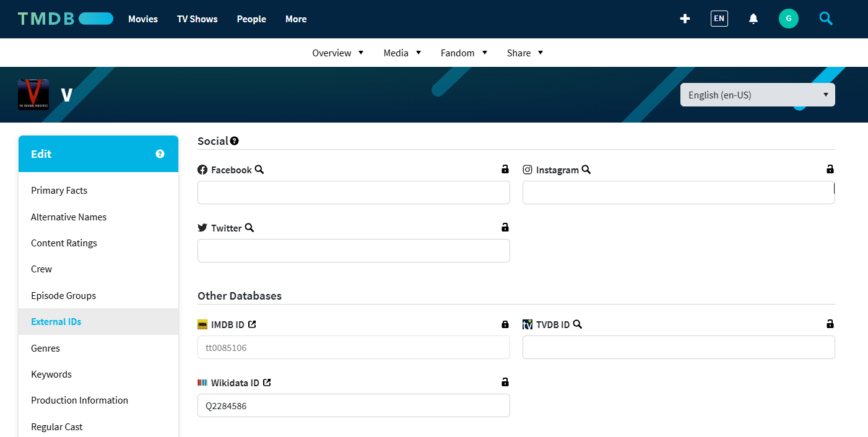Viewport: 868px width, 437px height.
Task: Open Wikidata ID external link icon
Action: pos(267,383)
